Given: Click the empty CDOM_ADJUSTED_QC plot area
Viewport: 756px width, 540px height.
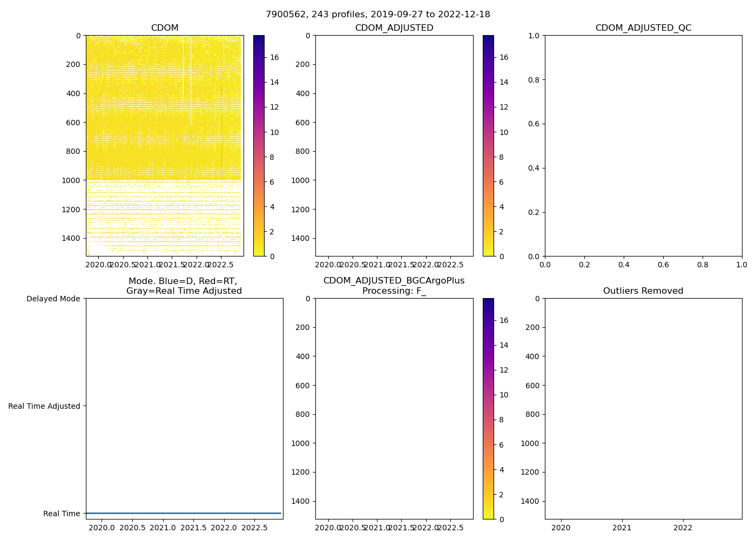Looking at the screenshot, I should point(643,146).
